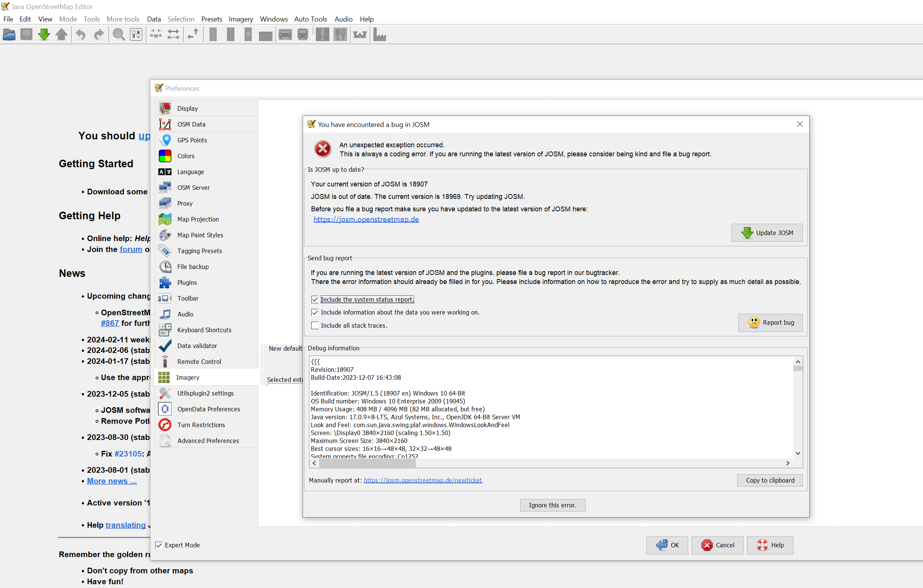Click the Redo toolbar icon
The height and width of the screenshot is (588, 923).
[x=99, y=35]
